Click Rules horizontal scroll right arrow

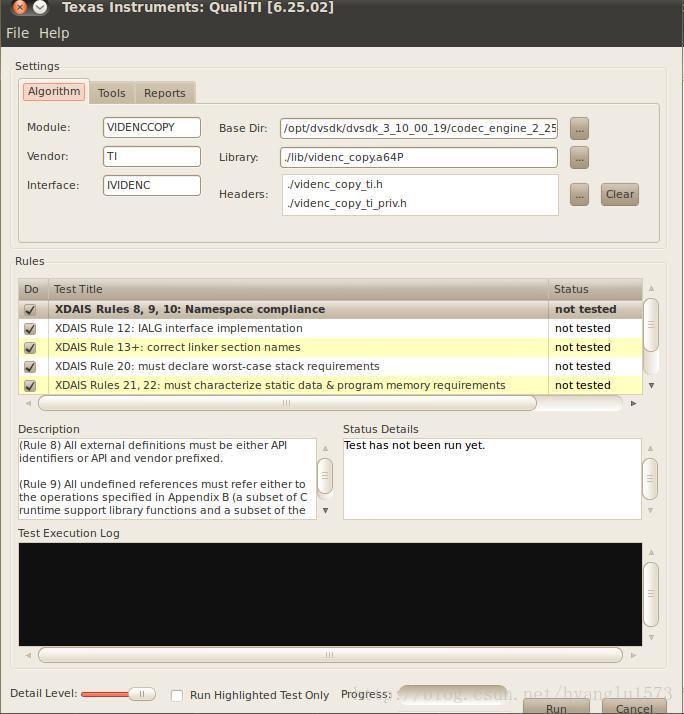pyautogui.click(x=633, y=403)
